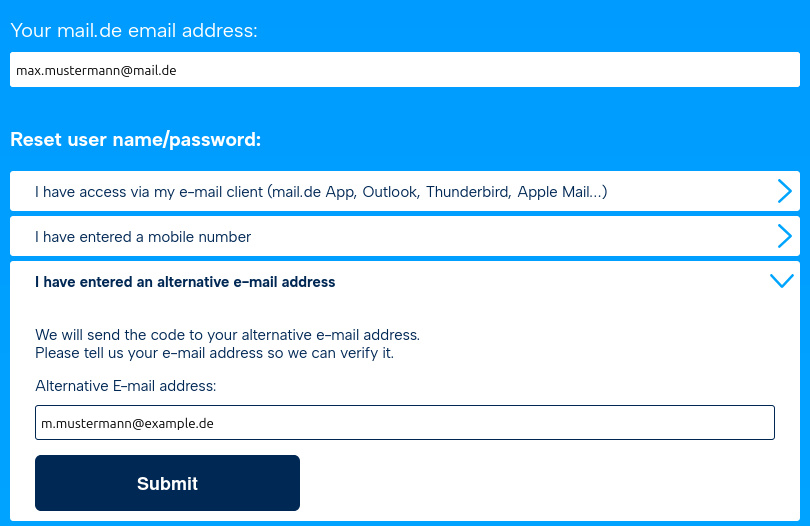Toggle the 'I have entered an alternative e-mail address' header
Image resolution: width=810 pixels, height=526 pixels.
(x=405, y=282)
